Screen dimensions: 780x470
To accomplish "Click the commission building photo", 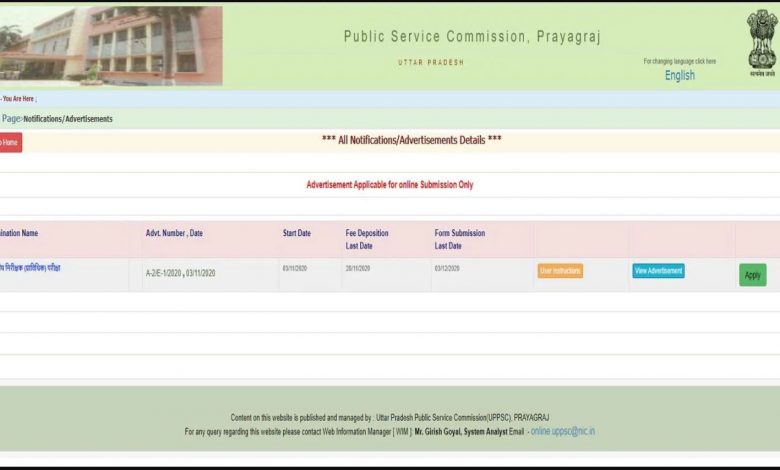I will click(x=111, y=45).
